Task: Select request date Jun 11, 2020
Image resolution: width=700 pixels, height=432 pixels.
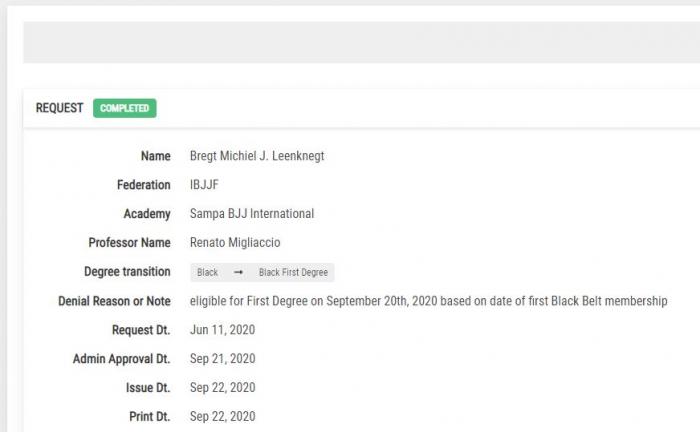Action: tap(222, 330)
